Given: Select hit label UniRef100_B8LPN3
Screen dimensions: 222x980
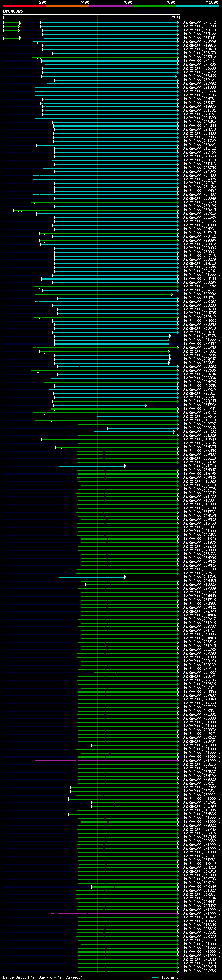Looking at the screenshot, I should [x=199, y=348].
